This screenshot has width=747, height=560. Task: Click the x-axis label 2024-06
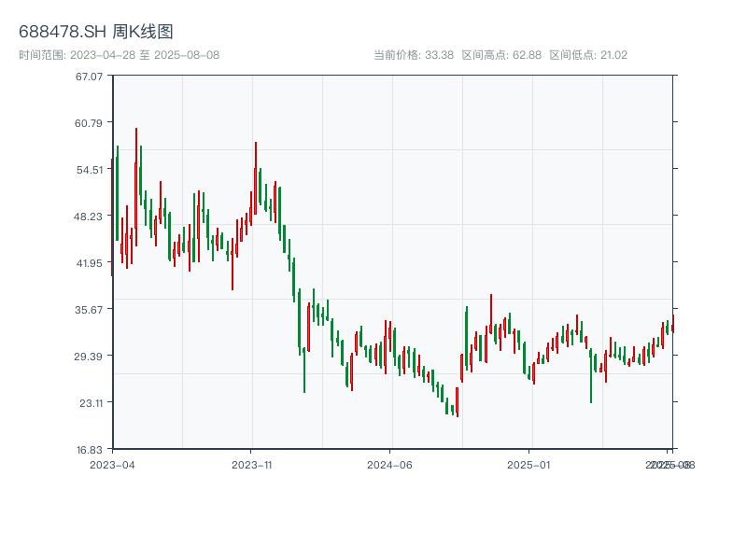click(389, 465)
